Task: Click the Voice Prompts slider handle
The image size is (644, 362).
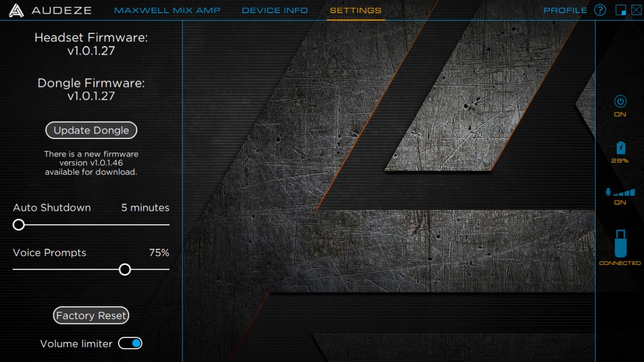Action: 125,269
